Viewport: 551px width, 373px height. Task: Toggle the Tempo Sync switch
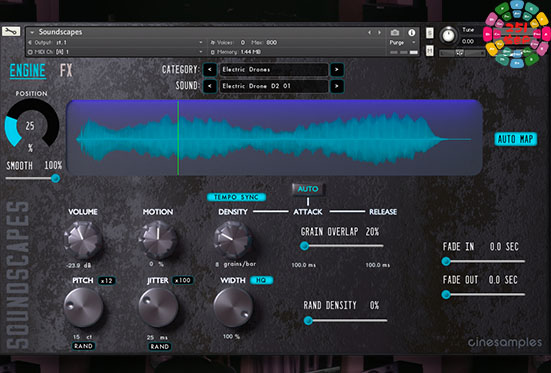pyautogui.click(x=236, y=197)
